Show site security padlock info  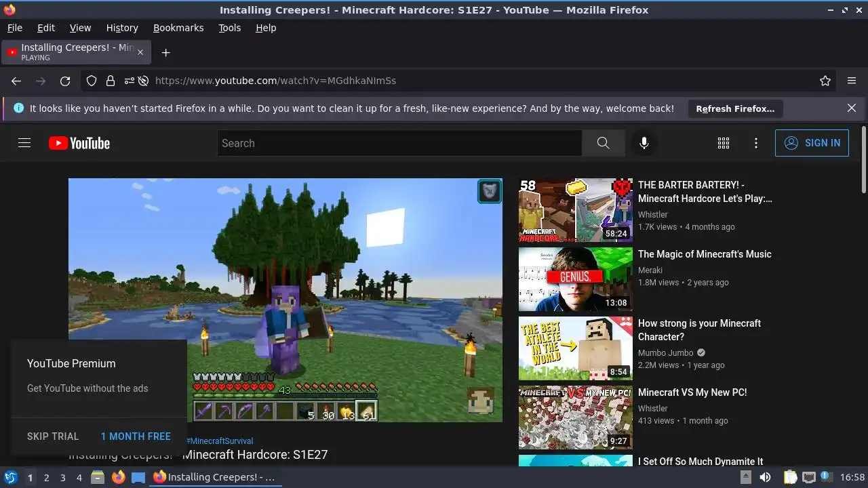tap(111, 81)
